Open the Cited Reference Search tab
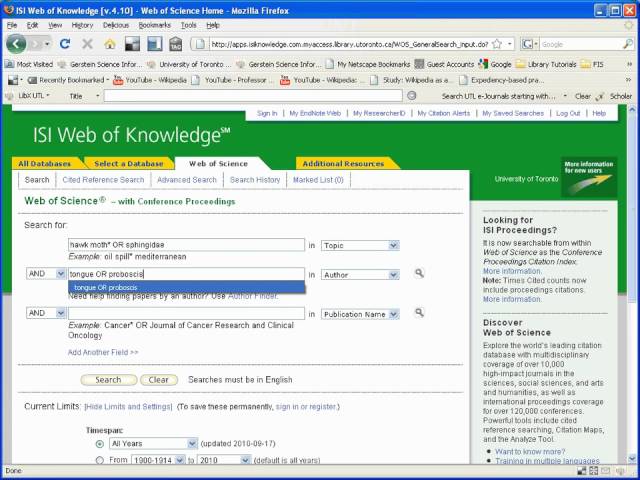Screen dimensions: 640x480 tap(103, 180)
